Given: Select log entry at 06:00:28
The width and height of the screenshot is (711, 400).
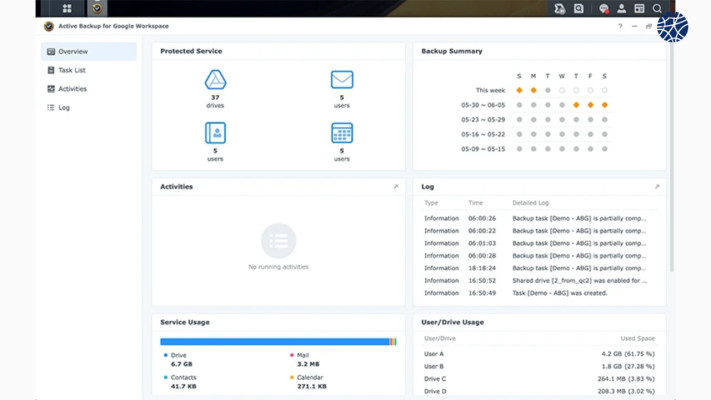Looking at the screenshot, I should 539,256.
